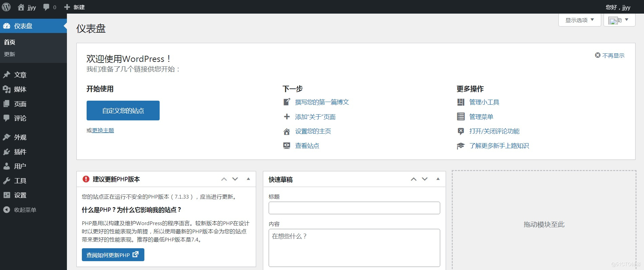The width and height of the screenshot is (644, 270).
Task: Click the monitor icon beside 查看站点
Action: point(287,146)
